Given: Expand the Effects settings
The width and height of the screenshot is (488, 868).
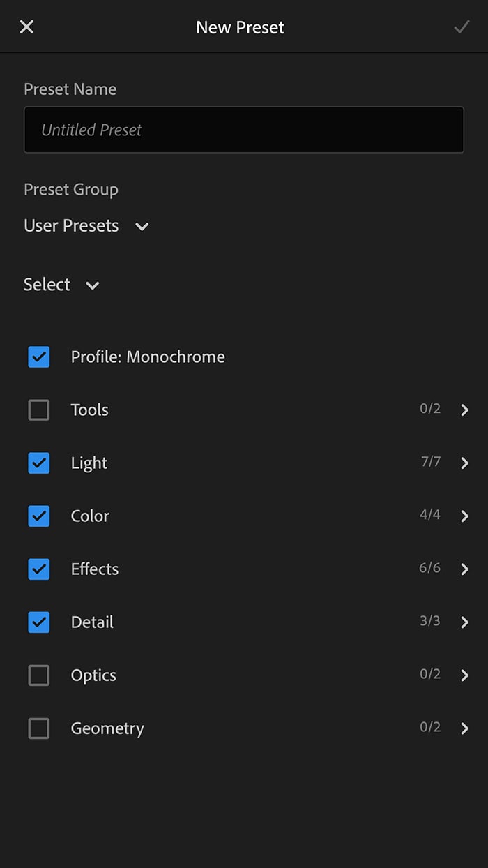Looking at the screenshot, I should (x=464, y=569).
